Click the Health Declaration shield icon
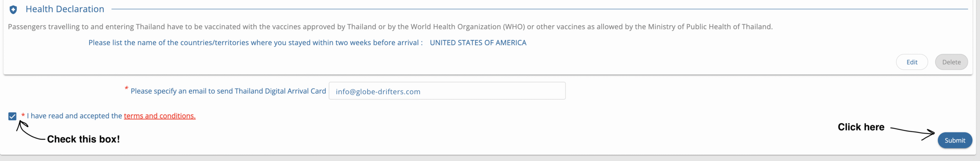This screenshot has height=161, width=980. click(x=13, y=10)
